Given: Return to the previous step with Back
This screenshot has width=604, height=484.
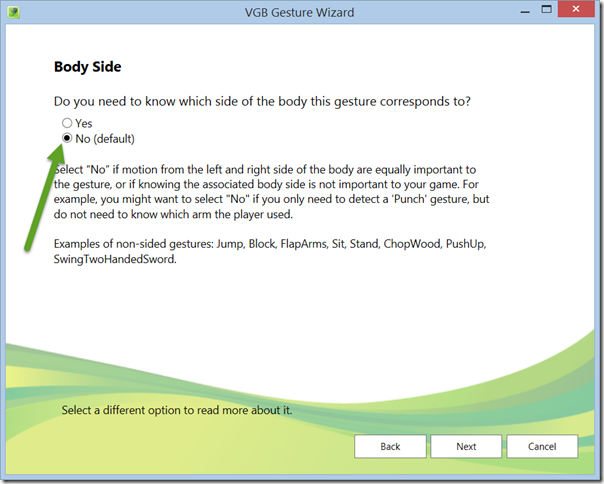Looking at the screenshot, I should (390, 446).
